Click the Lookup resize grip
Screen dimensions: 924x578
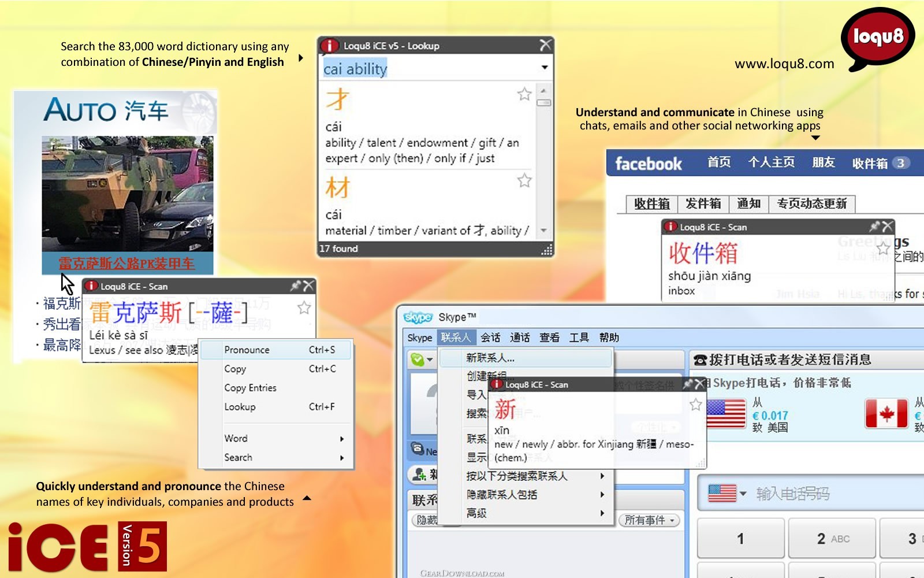[x=546, y=250]
